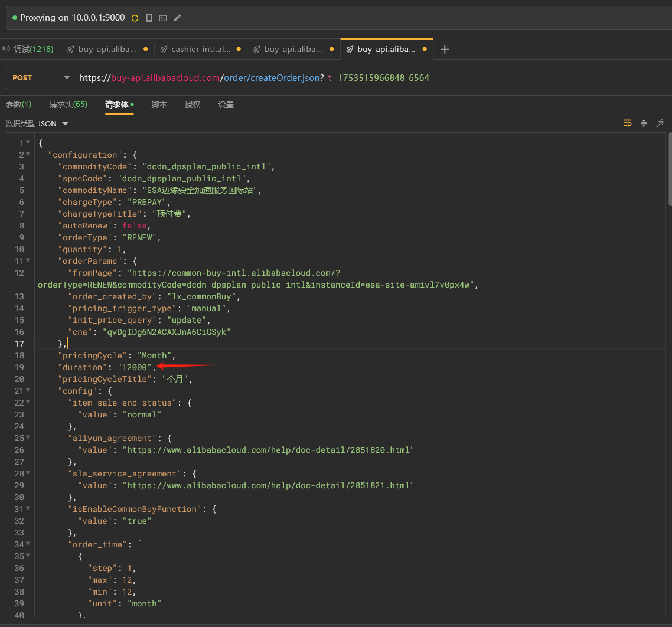Collapse aliyun_agreement block at line 25

pyautogui.click(x=28, y=437)
